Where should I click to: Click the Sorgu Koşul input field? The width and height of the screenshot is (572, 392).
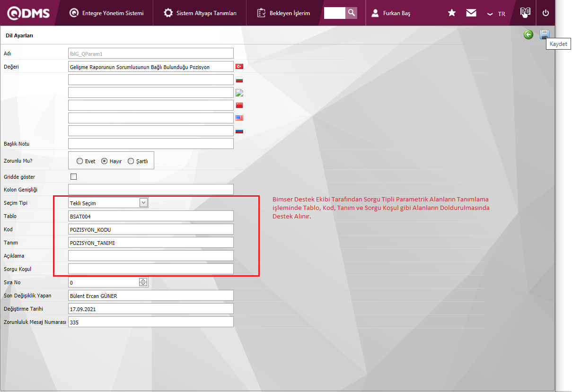click(151, 269)
